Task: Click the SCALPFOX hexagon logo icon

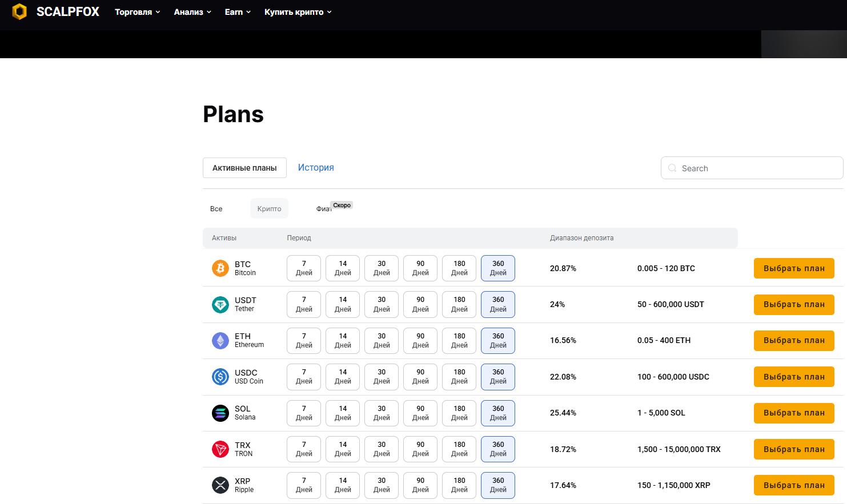Action: [x=19, y=11]
